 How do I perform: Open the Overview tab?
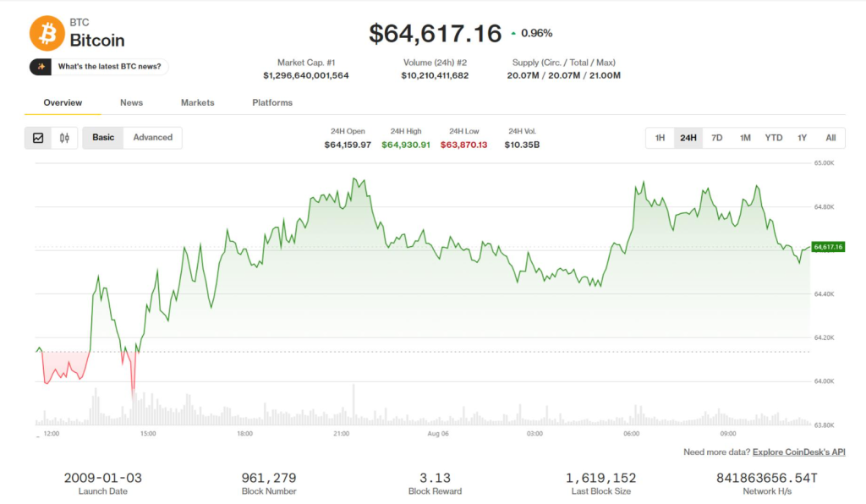[63, 102]
